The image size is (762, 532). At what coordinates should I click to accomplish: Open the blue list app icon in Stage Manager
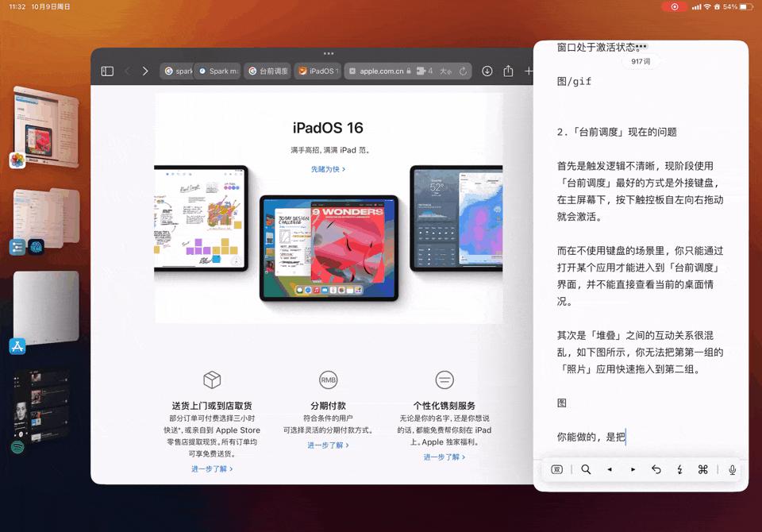click(17, 247)
